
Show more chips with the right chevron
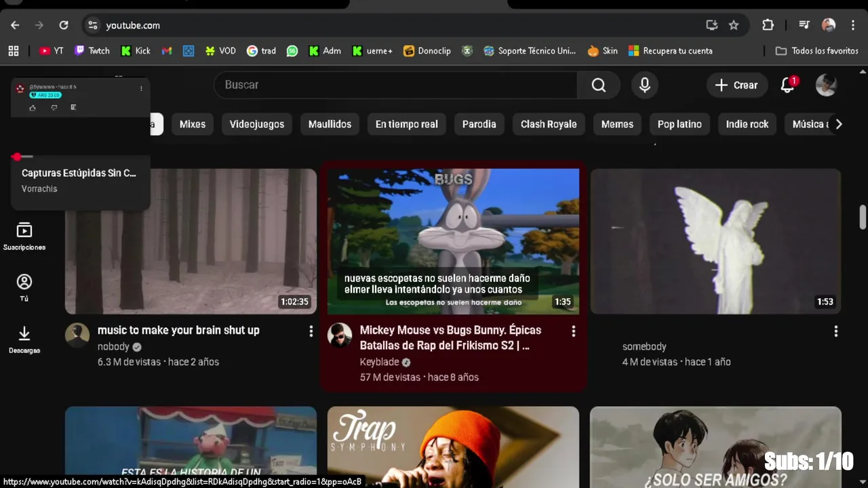(839, 124)
